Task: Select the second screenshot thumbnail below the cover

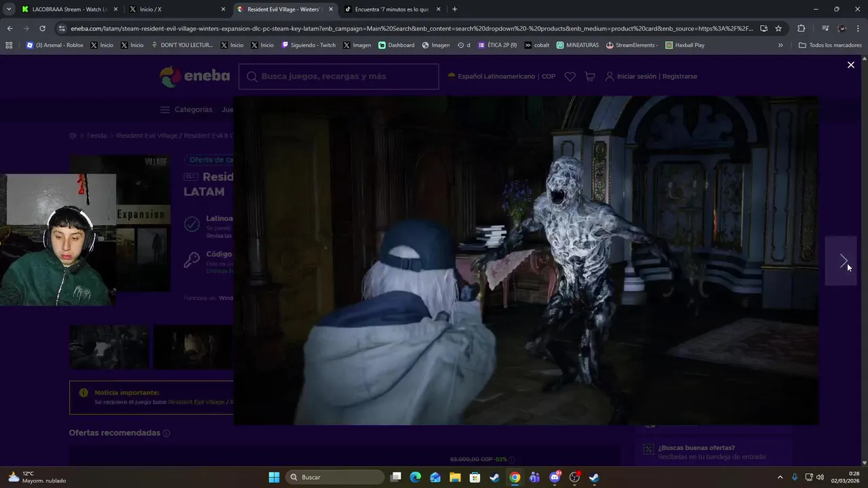Action: [193, 347]
